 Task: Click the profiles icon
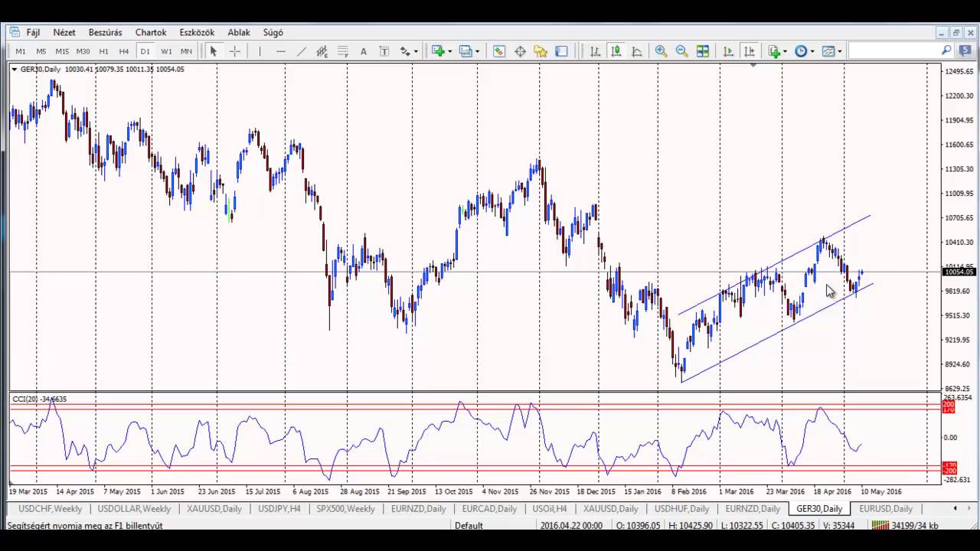pyautogui.click(x=465, y=51)
